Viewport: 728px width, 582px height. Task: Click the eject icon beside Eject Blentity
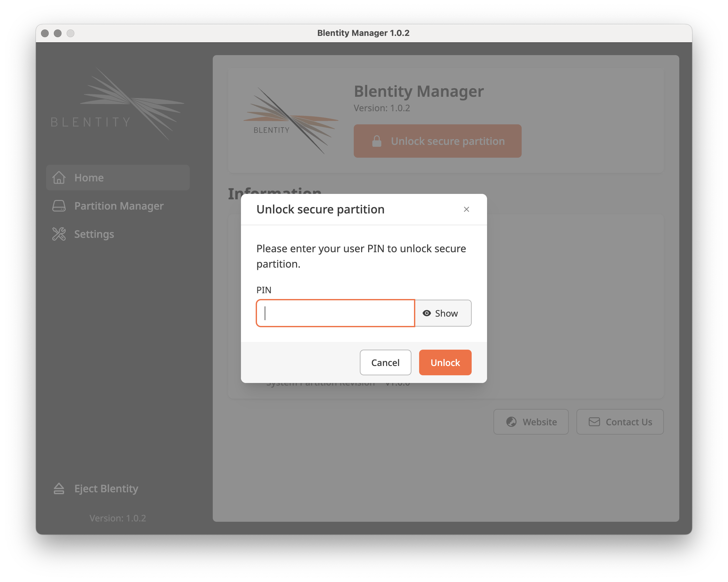click(x=59, y=488)
